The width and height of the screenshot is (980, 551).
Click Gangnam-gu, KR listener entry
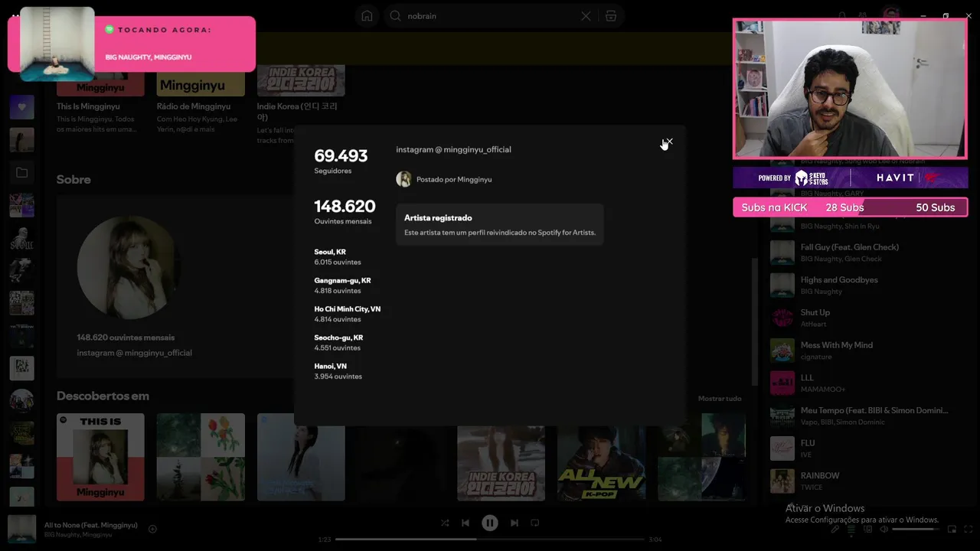pyautogui.click(x=342, y=285)
